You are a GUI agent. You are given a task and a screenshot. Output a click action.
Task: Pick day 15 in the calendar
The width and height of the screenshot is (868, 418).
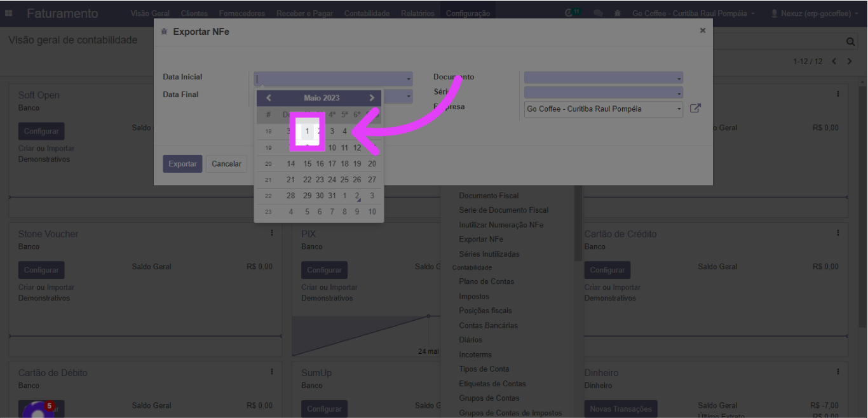click(x=307, y=164)
